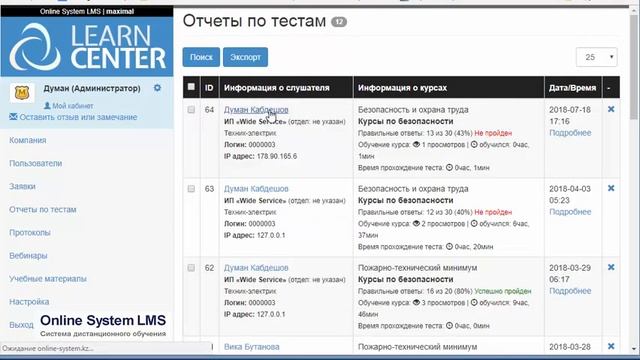Open Заявки in the sidebar menu
640x360 pixels.
22,187
